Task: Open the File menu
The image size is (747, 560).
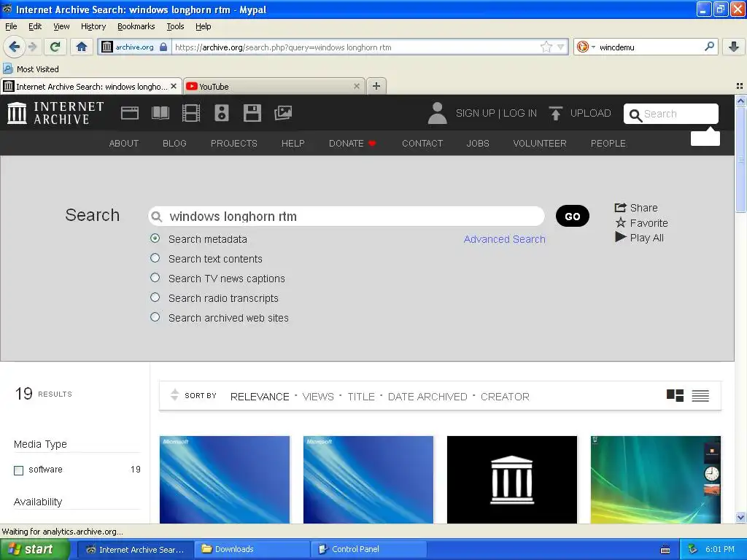Action: click(11, 26)
